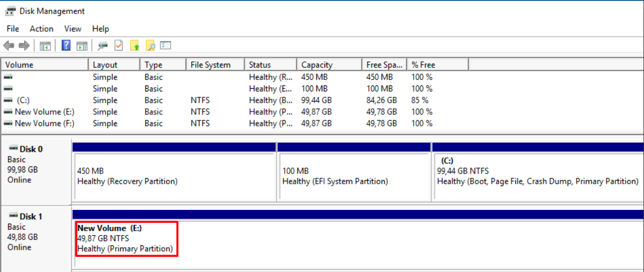Image resolution: width=644 pixels, height=272 pixels.
Task: Select the Disk 1 label panel
Action: pyautogui.click(x=36, y=236)
